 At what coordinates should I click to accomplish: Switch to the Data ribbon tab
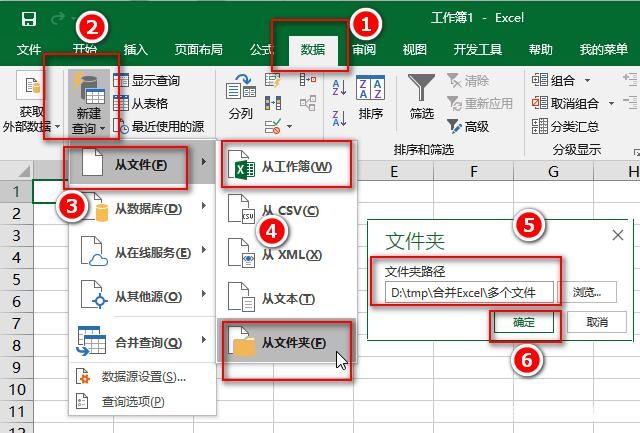[x=312, y=49]
